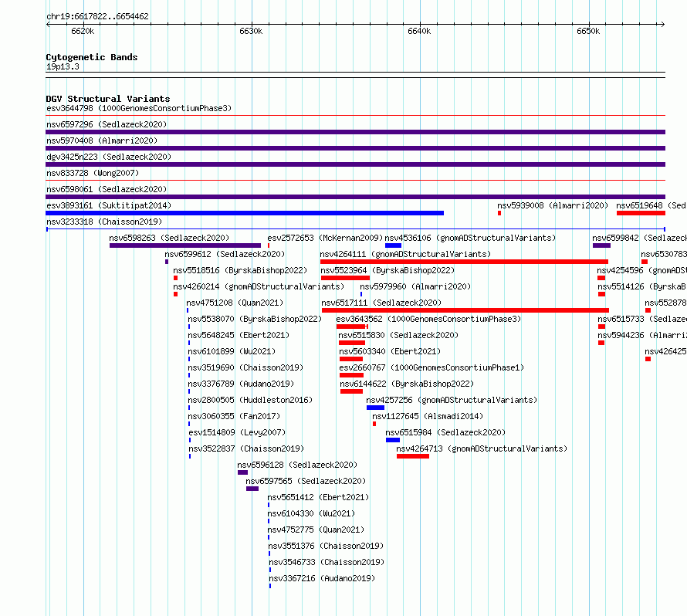Click the red nsv4264713 gnomAD bar

(x=413, y=456)
